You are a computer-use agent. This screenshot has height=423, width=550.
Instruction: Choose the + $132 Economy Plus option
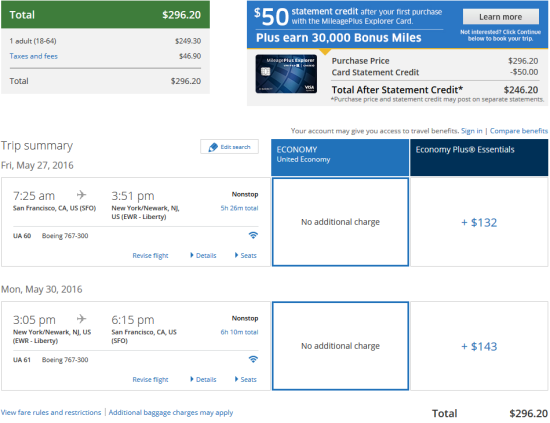coord(479,222)
